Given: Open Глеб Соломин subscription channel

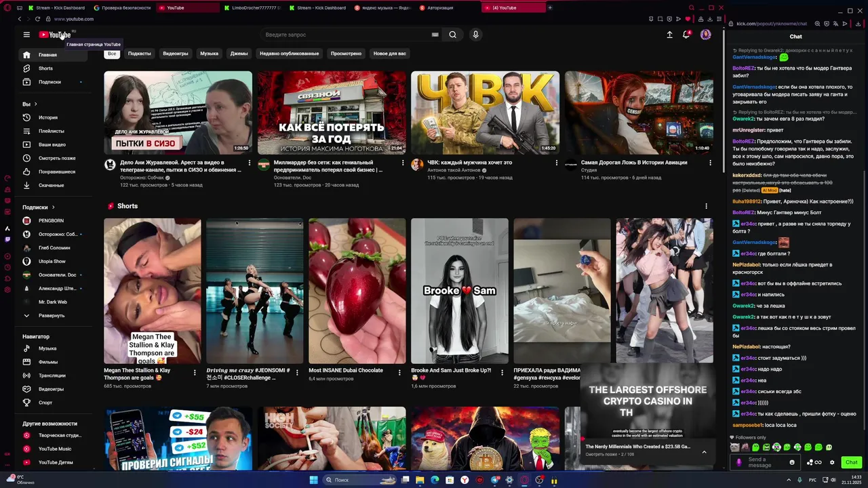Looking at the screenshot, I should (53, 247).
